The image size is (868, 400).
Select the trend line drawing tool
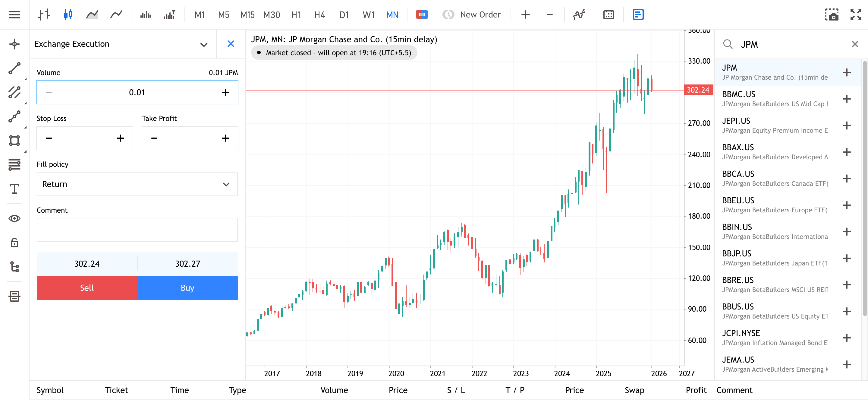pyautogui.click(x=14, y=68)
